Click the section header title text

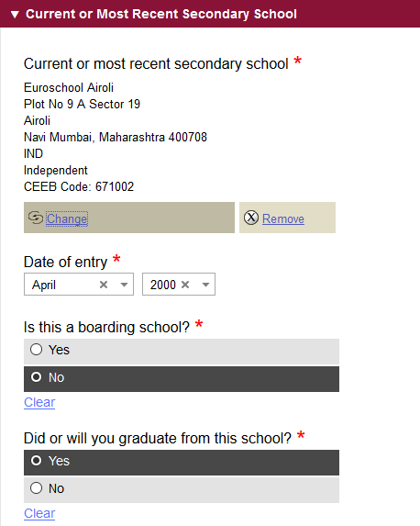[x=160, y=14]
